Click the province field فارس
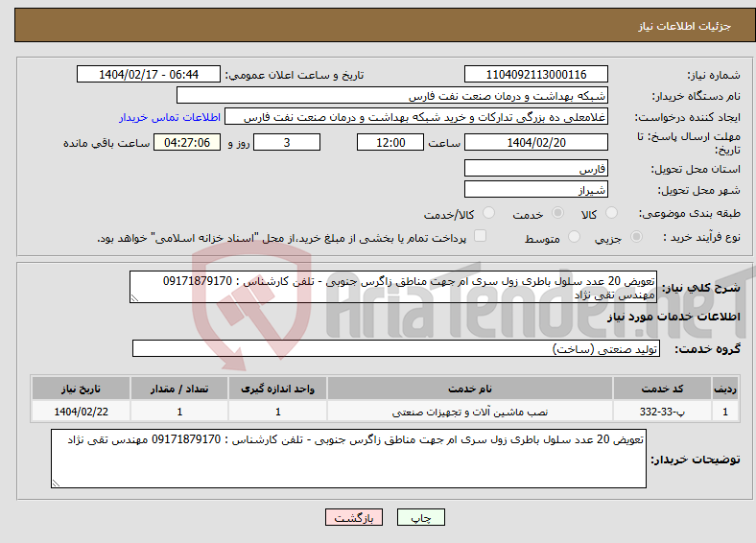The width and height of the screenshot is (756, 543). tap(535, 168)
